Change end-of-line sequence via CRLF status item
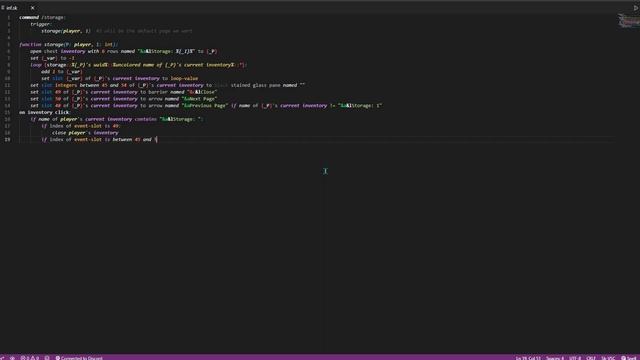This screenshot has height=360, width=640. point(591,358)
